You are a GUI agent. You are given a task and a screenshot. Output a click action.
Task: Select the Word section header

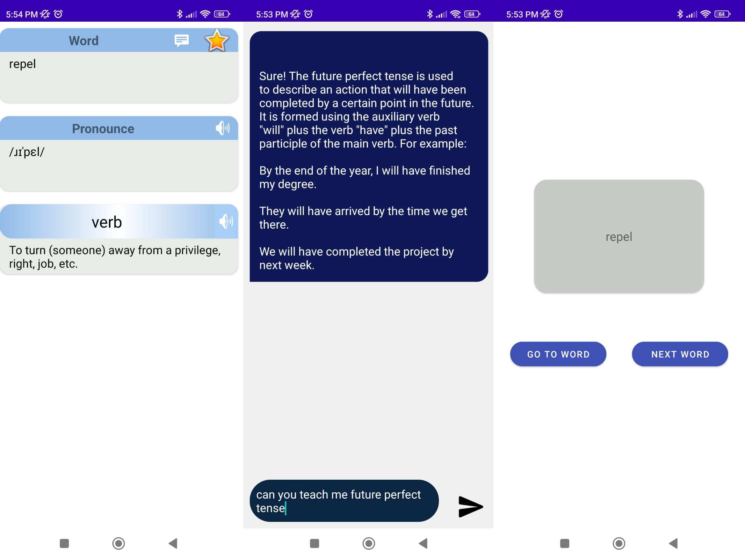pyautogui.click(x=84, y=40)
